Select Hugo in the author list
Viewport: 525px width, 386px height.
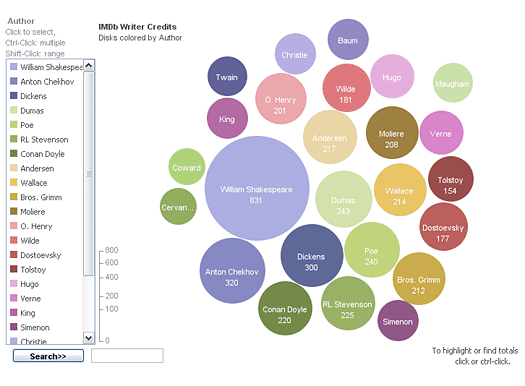click(x=24, y=284)
